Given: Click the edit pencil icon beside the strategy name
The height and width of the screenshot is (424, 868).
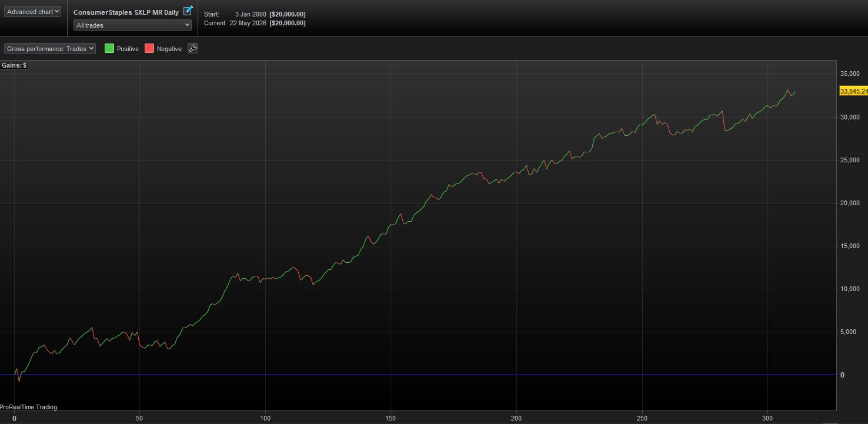Looking at the screenshot, I should pyautogui.click(x=188, y=11).
